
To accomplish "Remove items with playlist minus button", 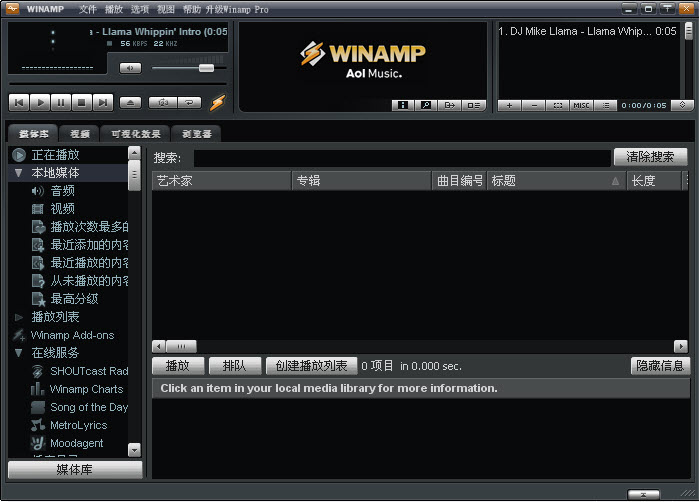I will pos(534,106).
